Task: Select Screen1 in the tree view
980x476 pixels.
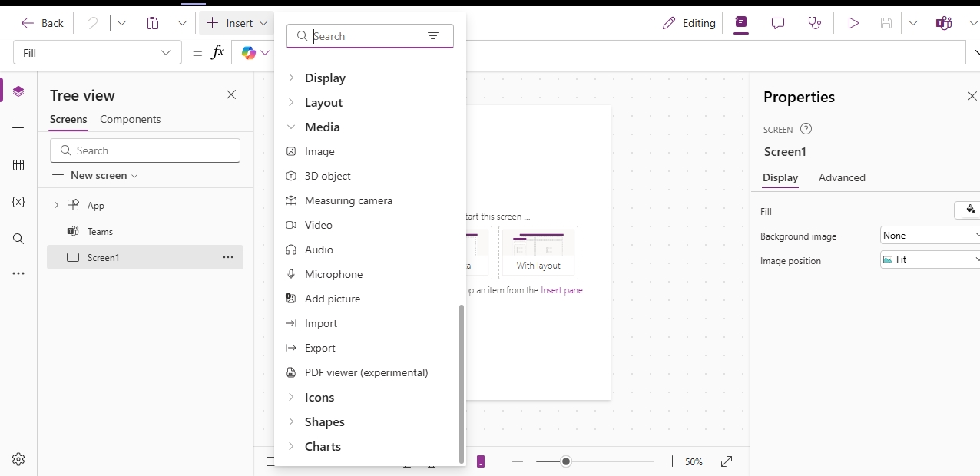Action: click(x=145, y=257)
